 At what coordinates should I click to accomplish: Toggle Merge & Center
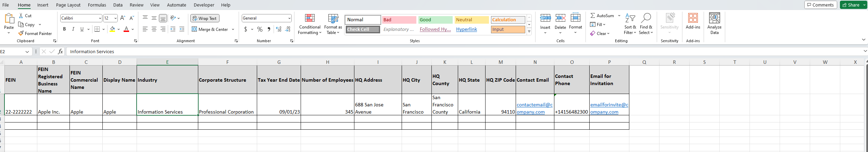(x=210, y=29)
